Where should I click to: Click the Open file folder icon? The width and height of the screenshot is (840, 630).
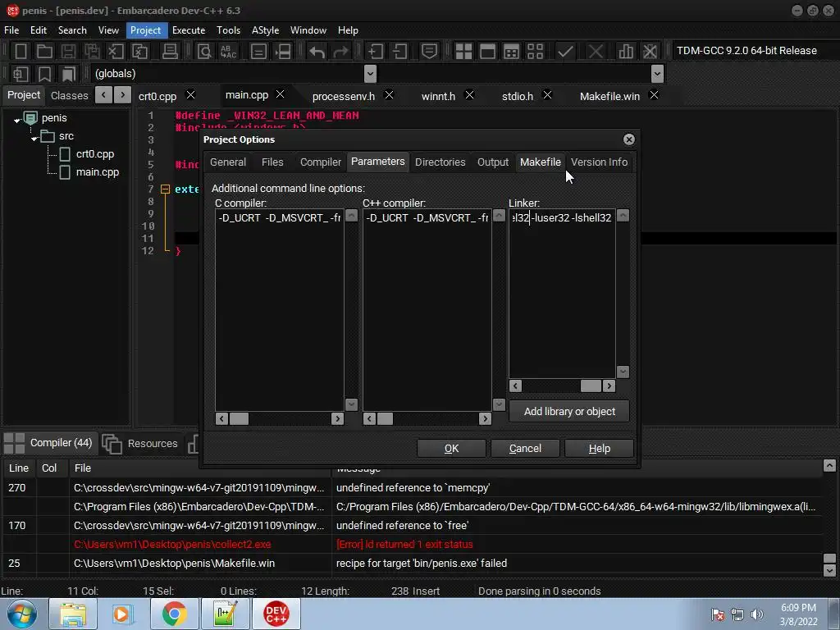(x=44, y=52)
